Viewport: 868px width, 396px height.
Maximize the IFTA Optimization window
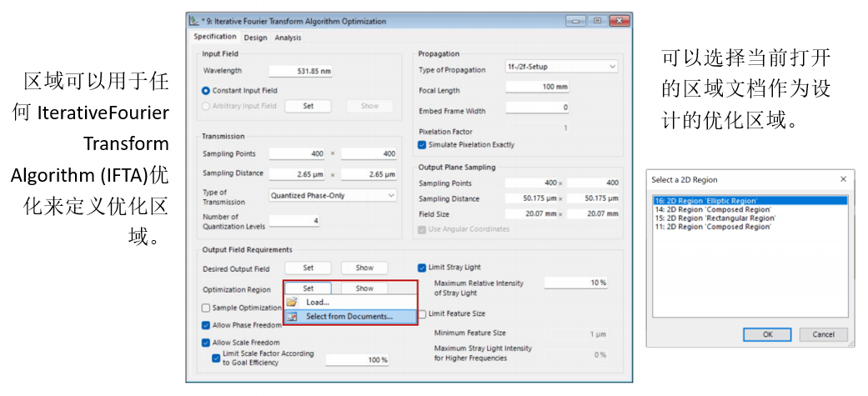click(598, 20)
